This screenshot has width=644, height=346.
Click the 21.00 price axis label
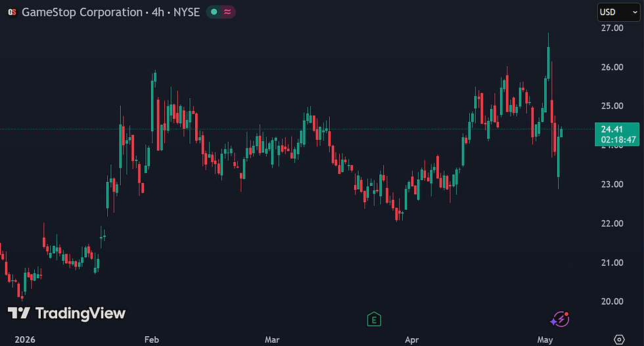point(612,263)
